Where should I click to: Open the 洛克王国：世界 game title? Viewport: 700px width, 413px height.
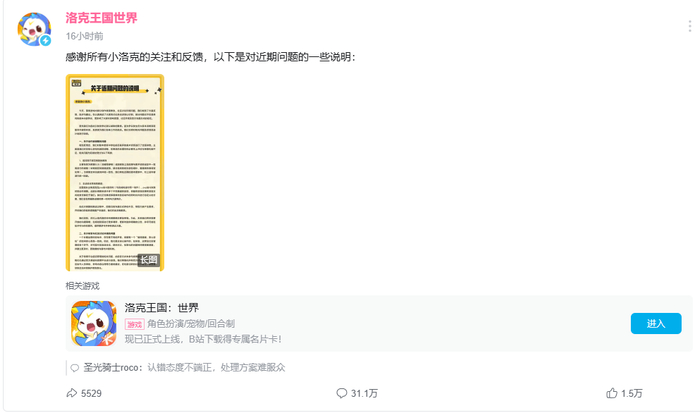pyautogui.click(x=162, y=308)
